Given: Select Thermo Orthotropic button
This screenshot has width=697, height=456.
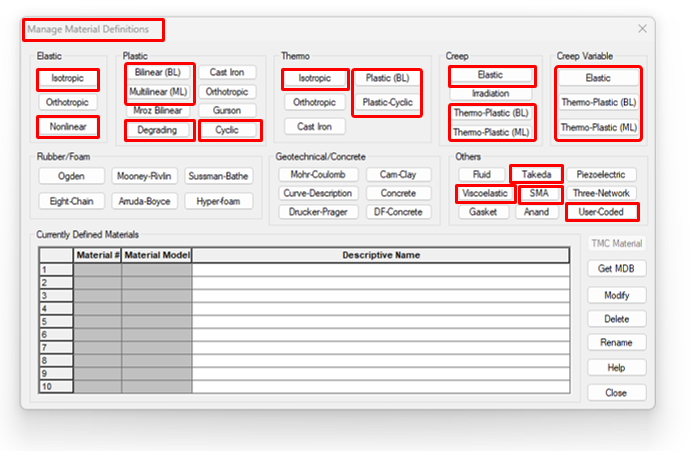Looking at the screenshot, I should click(315, 103).
